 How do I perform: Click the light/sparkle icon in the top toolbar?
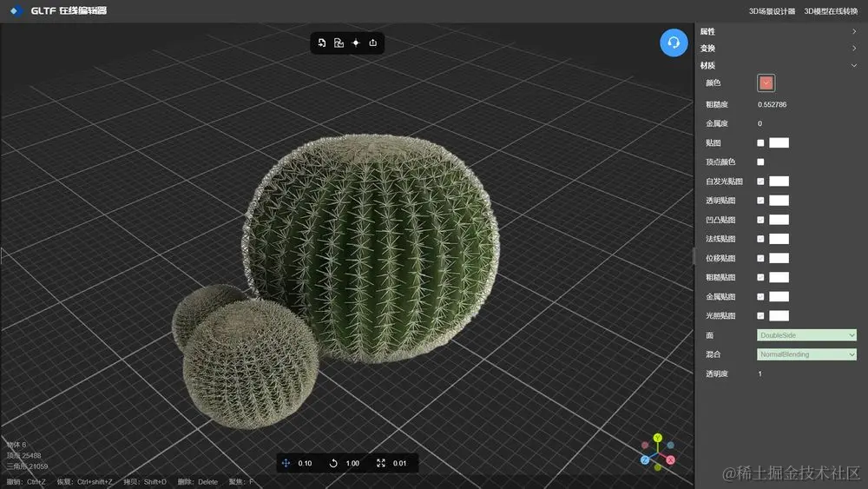click(x=356, y=43)
